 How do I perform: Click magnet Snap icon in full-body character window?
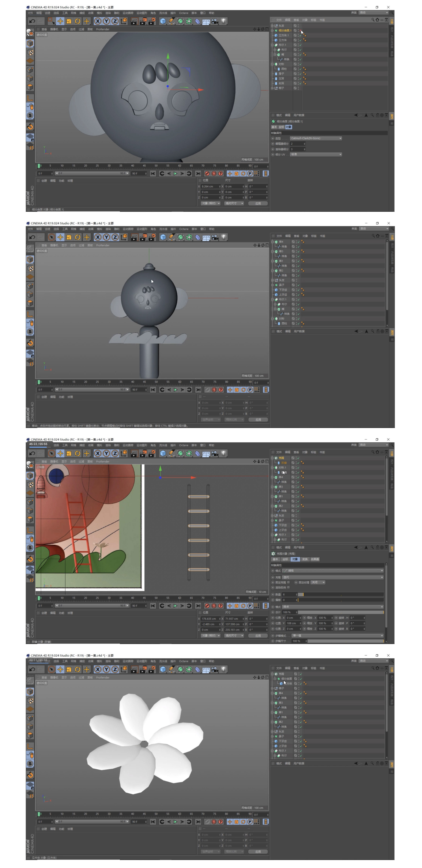coord(30,343)
